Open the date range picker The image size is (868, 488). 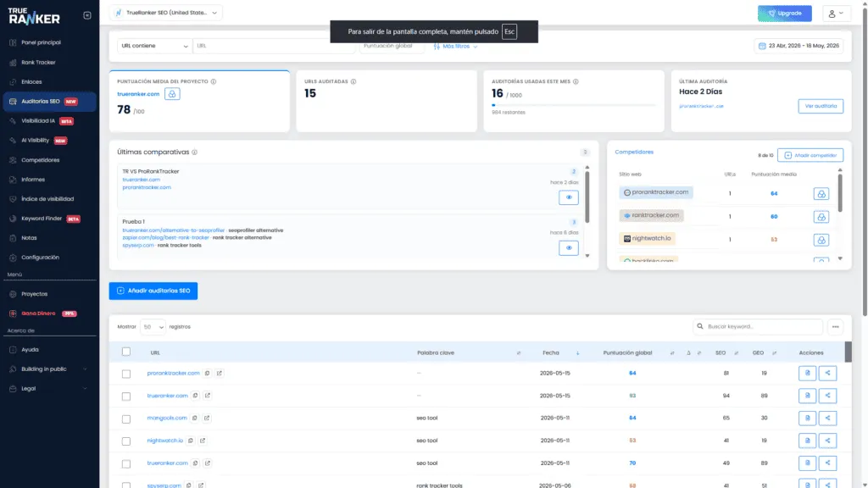point(798,46)
